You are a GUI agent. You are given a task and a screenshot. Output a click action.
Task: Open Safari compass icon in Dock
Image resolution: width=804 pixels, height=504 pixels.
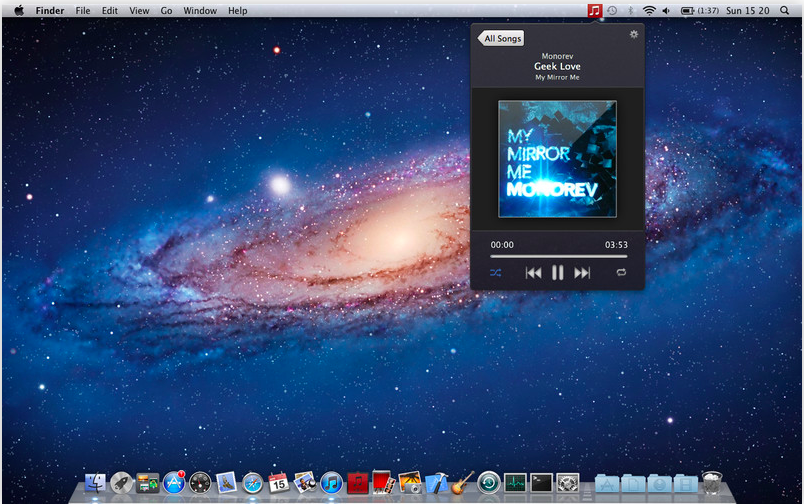252,483
